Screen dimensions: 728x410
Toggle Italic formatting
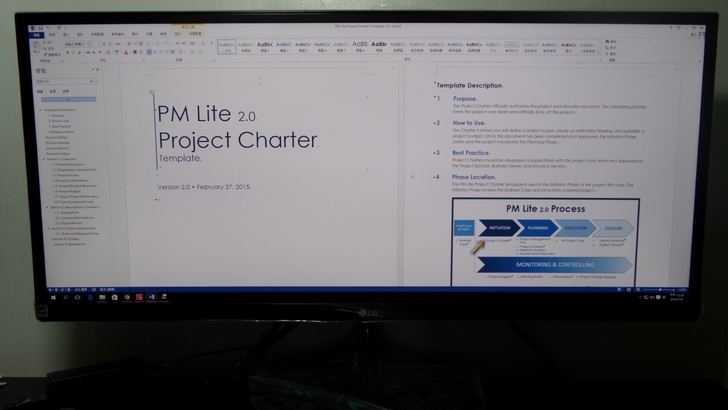pyautogui.click(x=74, y=52)
